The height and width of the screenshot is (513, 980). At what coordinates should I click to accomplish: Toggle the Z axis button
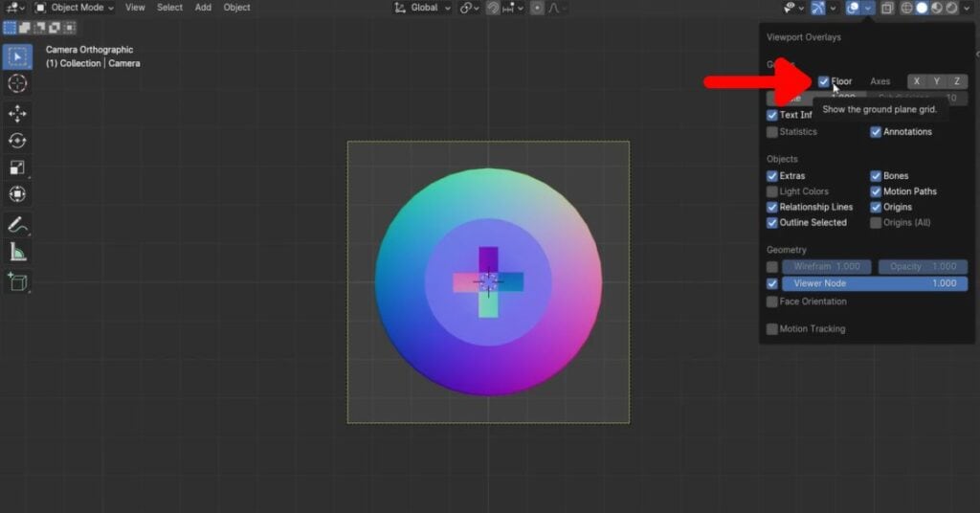point(956,81)
